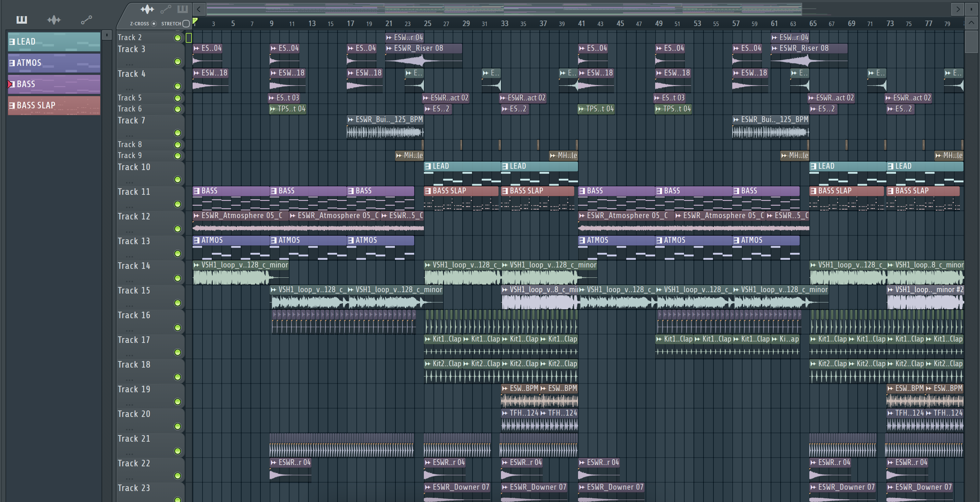Toggle the Track 11 mute switch
The height and width of the screenshot is (502, 980).
177,204
